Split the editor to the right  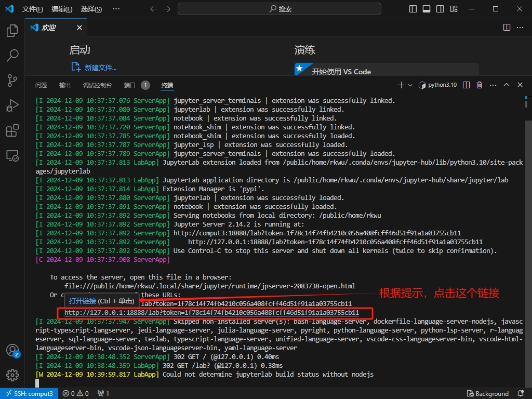pyautogui.click(x=507, y=27)
